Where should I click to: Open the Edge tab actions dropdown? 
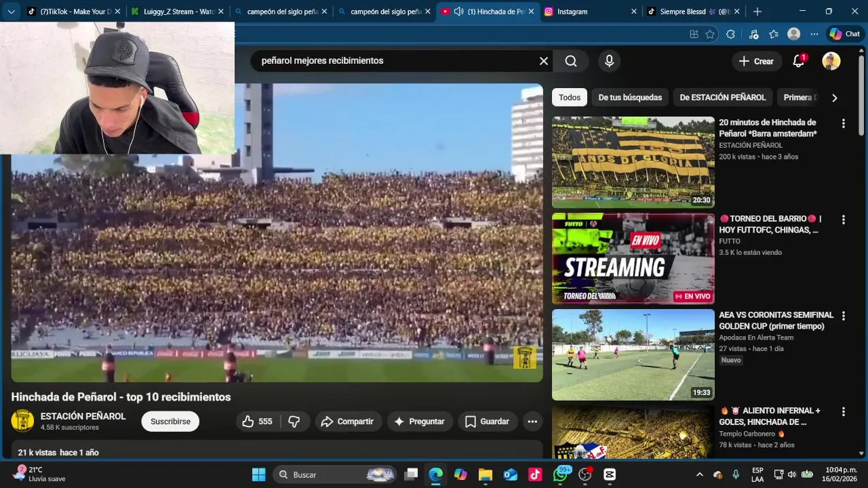pos(12,12)
